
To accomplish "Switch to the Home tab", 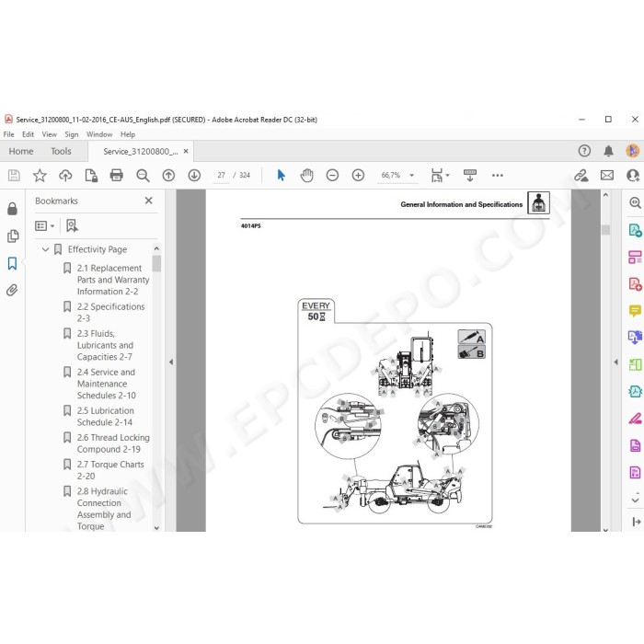I will pos(21,151).
